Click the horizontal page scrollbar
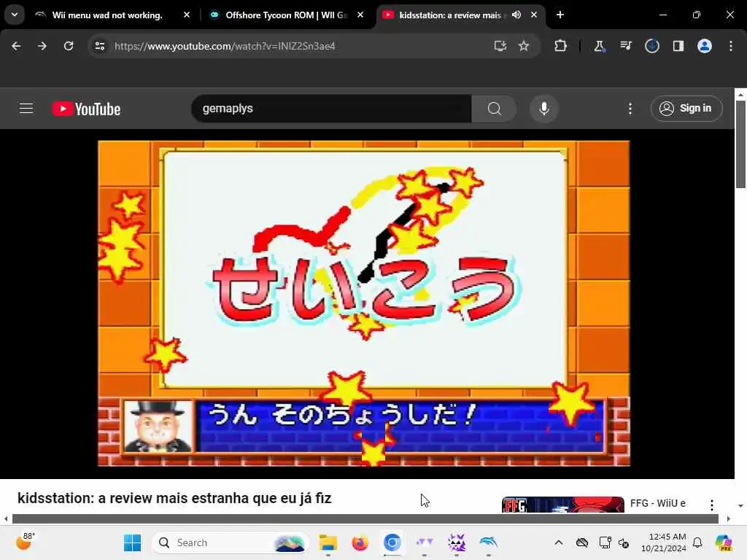This screenshot has height=560, width=747. tap(365, 518)
